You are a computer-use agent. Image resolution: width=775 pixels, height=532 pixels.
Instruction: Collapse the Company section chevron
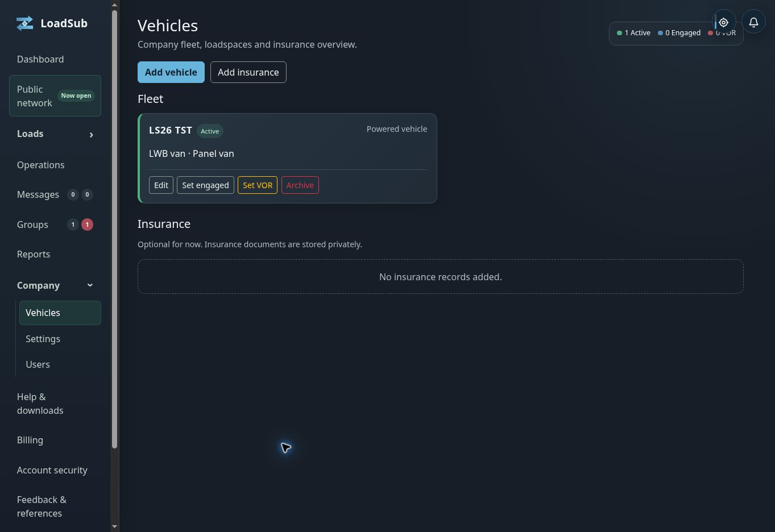pos(90,285)
